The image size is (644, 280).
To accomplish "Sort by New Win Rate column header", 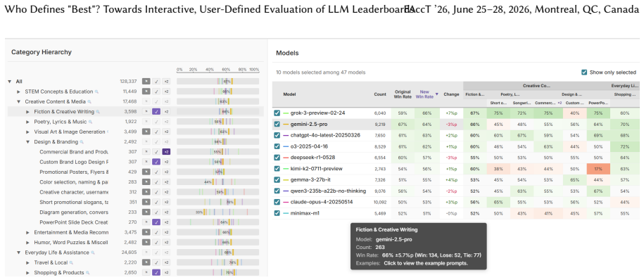I will pyautogui.click(x=424, y=94).
